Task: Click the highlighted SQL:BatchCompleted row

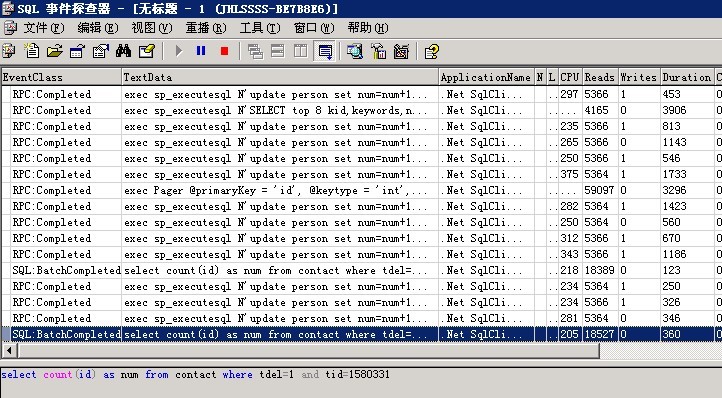Action: tap(361, 334)
